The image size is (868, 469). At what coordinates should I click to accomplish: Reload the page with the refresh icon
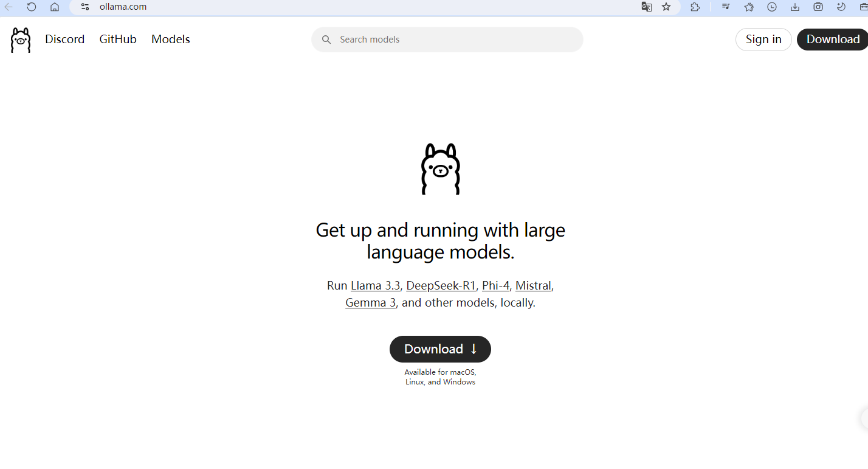32,7
